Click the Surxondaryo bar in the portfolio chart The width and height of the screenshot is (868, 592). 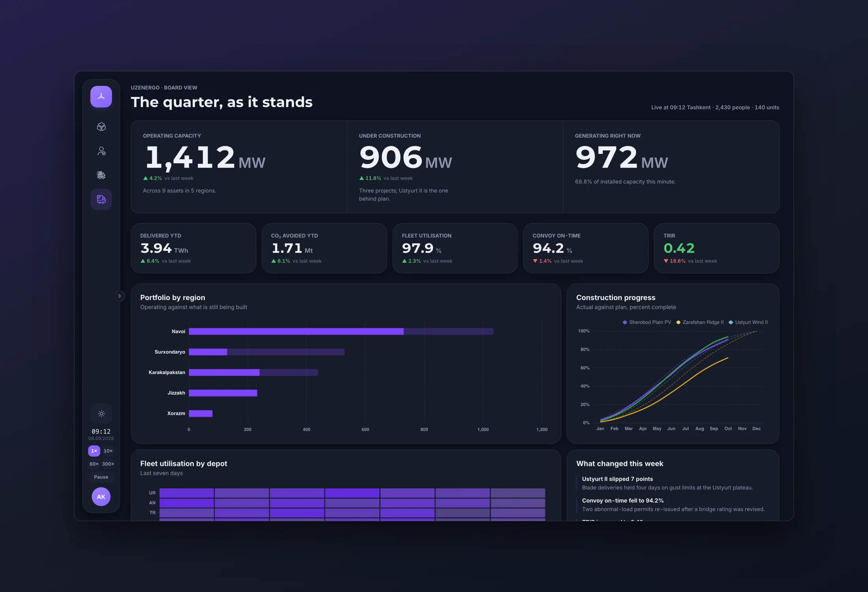pyautogui.click(x=267, y=352)
